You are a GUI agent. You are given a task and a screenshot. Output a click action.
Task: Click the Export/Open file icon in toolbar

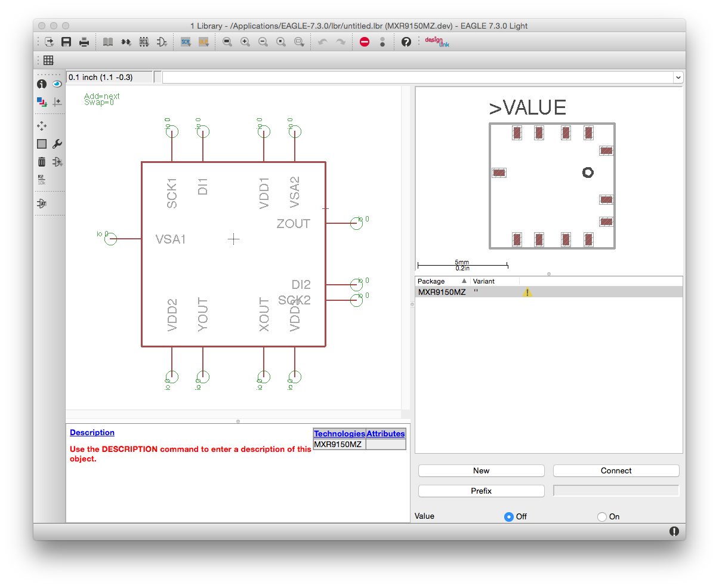point(50,42)
